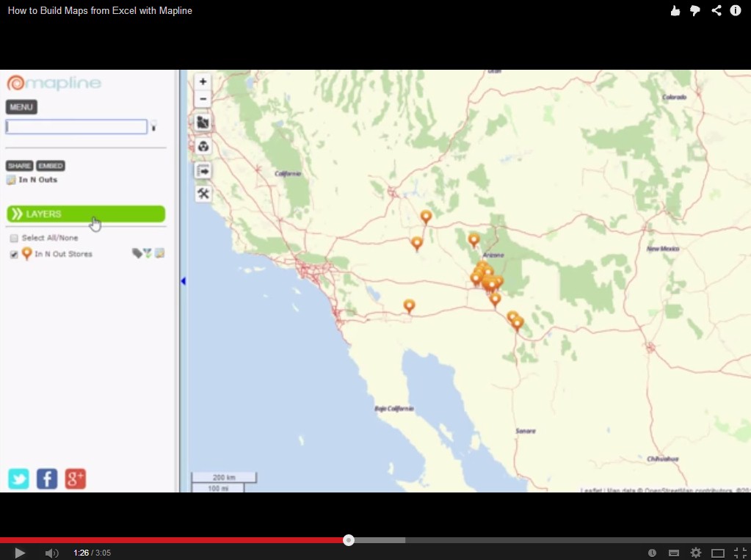751x560 pixels.
Task: Select the In N Out Stores layer name
Action: pos(64,254)
